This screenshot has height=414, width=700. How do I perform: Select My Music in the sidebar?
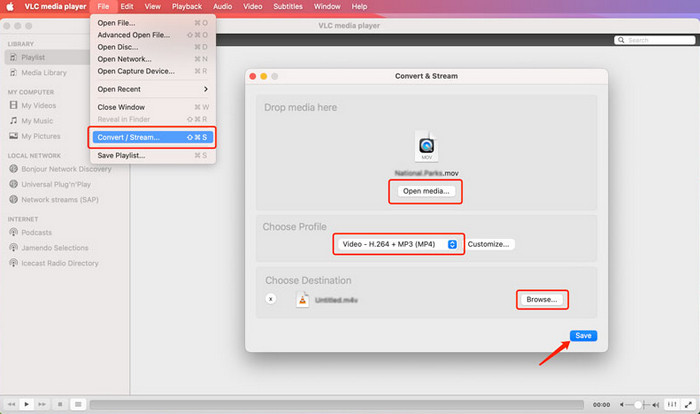(x=35, y=120)
